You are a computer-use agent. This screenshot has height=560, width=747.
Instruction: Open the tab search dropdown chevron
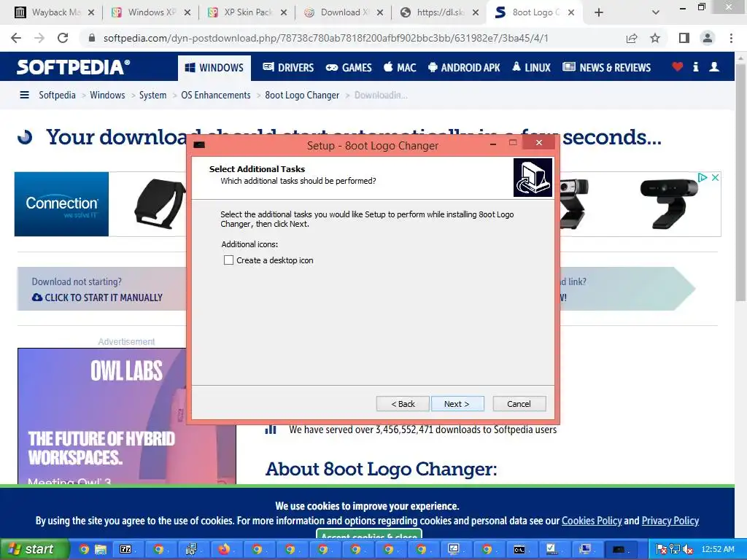pos(656,13)
